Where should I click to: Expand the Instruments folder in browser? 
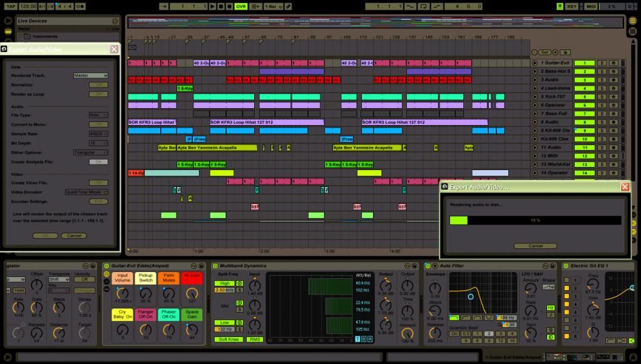point(21,36)
